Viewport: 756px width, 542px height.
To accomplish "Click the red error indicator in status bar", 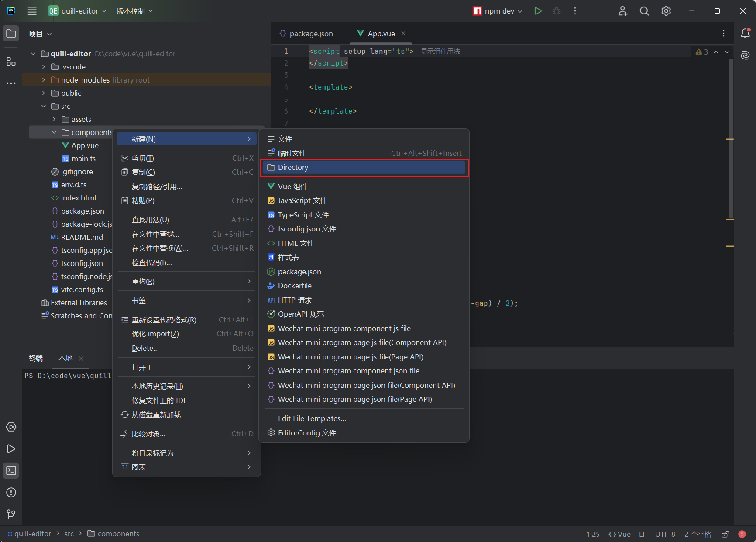I will [742, 534].
